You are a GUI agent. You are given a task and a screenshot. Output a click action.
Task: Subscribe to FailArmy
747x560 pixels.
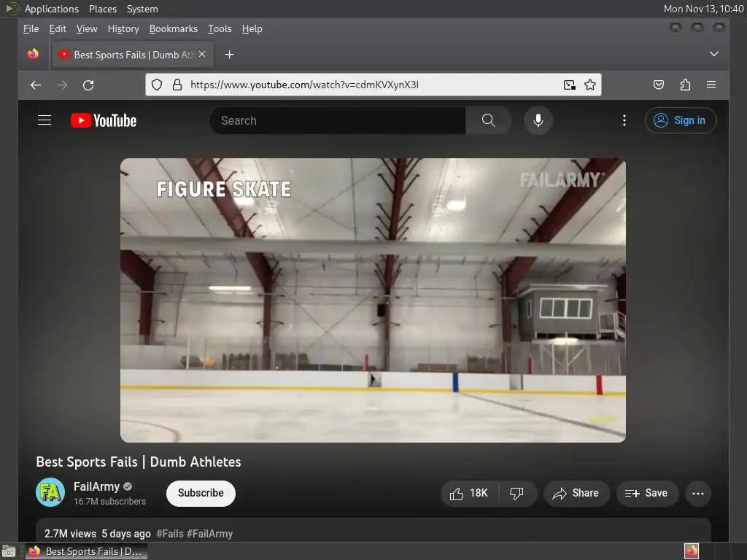(x=201, y=494)
